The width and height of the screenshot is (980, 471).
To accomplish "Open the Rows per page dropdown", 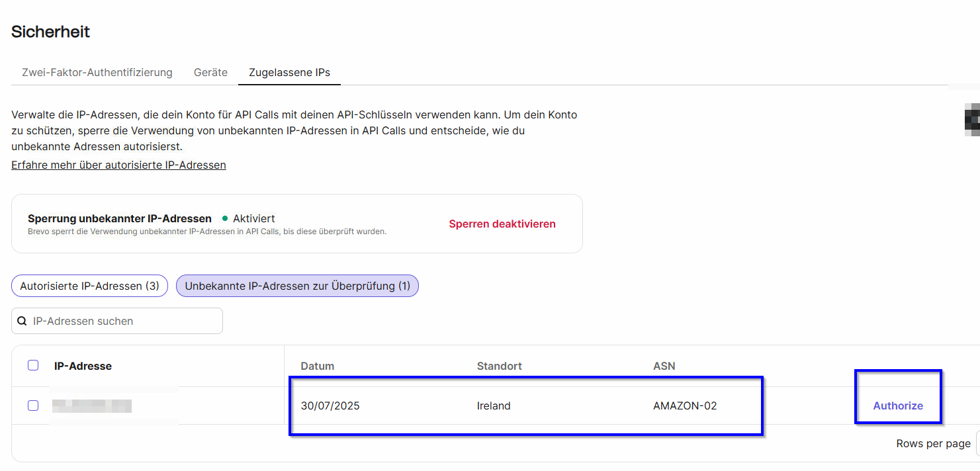I will pyautogui.click(x=977, y=443).
